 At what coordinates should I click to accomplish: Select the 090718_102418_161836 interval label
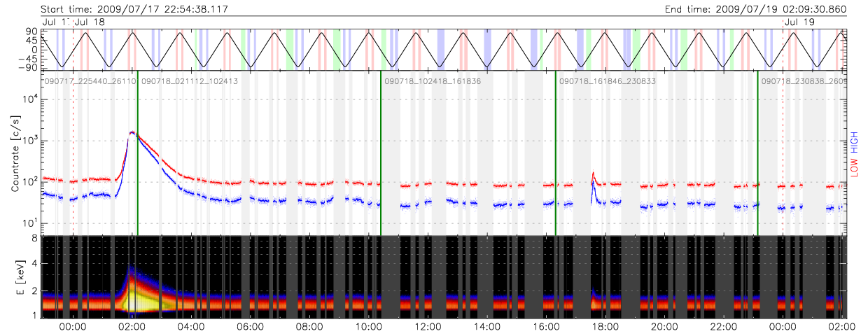pyautogui.click(x=433, y=82)
